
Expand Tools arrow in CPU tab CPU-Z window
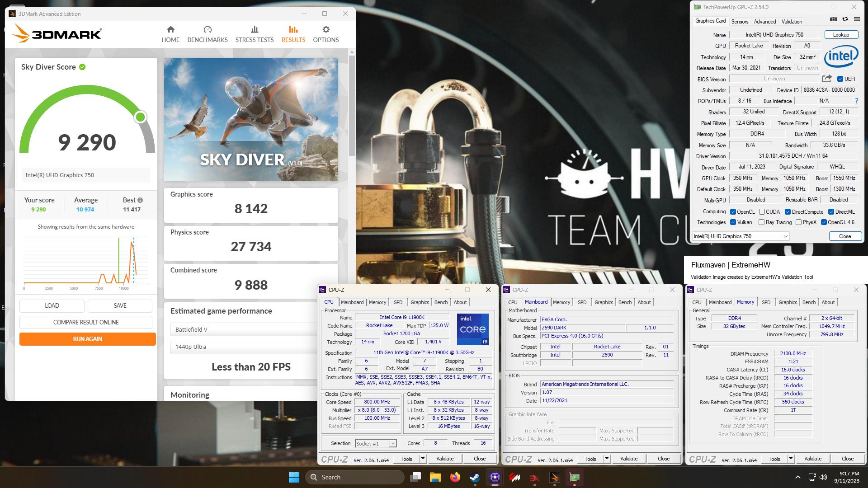[423, 459]
